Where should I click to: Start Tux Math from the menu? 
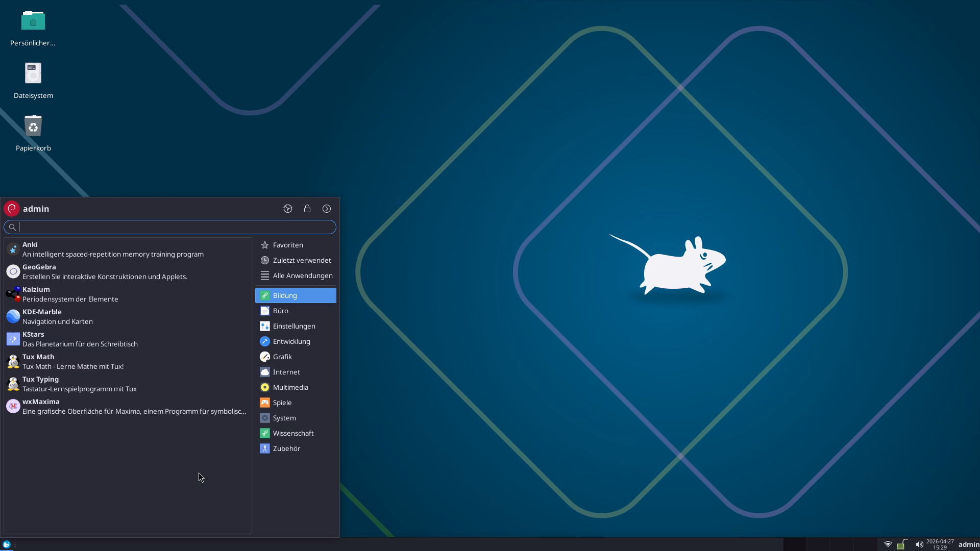(x=128, y=362)
